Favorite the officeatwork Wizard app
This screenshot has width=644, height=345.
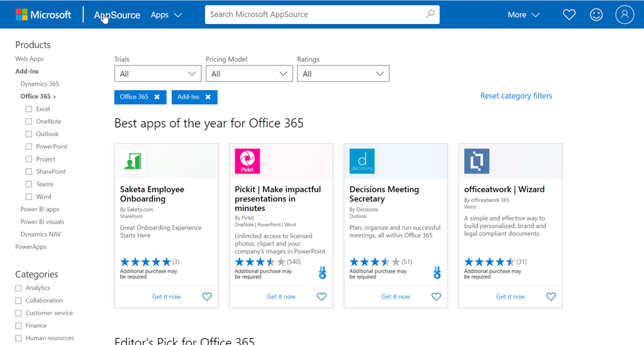pos(551,297)
